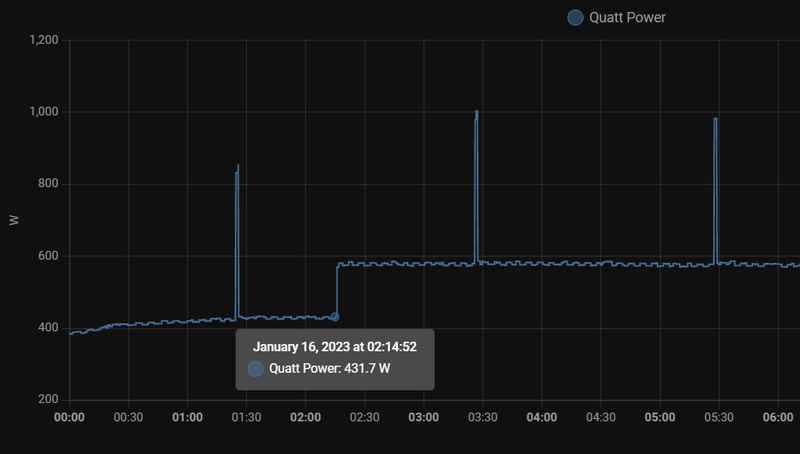This screenshot has height=454, width=800.
Task: Click the W unit label on the y-axis
Action: tap(14, 220)
